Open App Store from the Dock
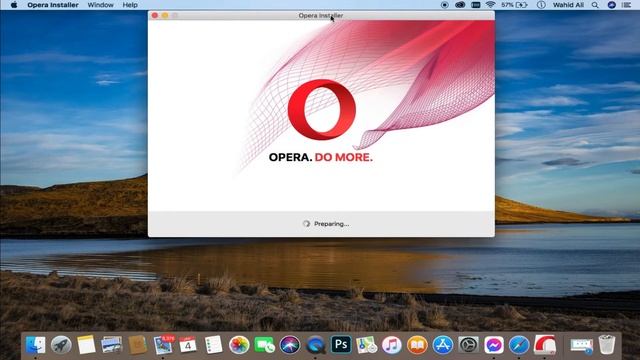Image resolution: width=640 pixels, height=360 pixels. click(442, 345)
